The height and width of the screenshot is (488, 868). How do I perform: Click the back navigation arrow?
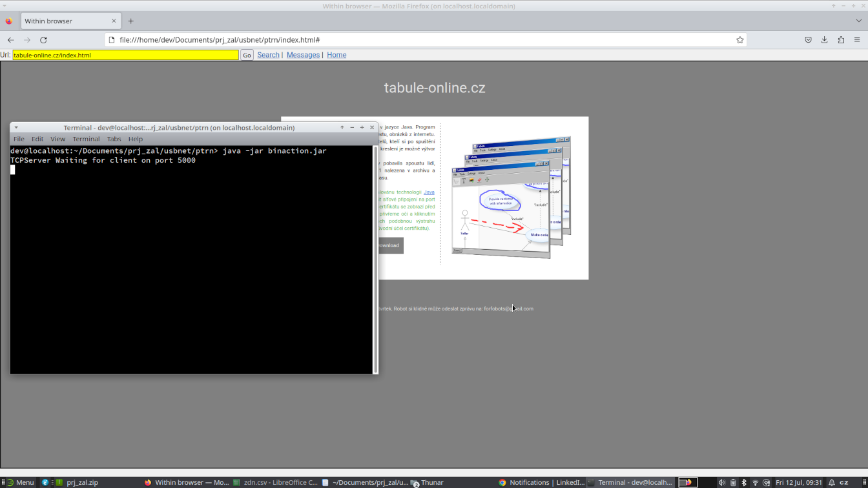coord(10,39)
